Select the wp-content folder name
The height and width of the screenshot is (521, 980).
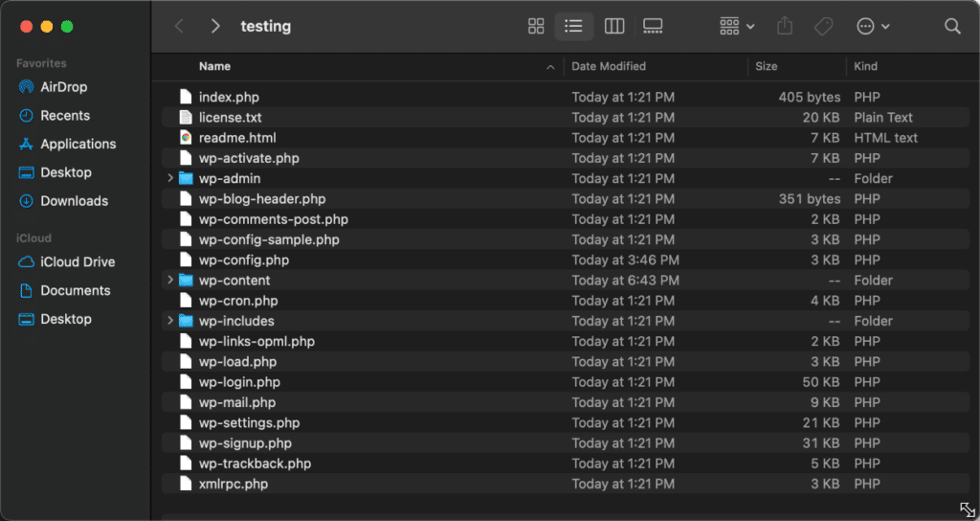pos(234,281)
